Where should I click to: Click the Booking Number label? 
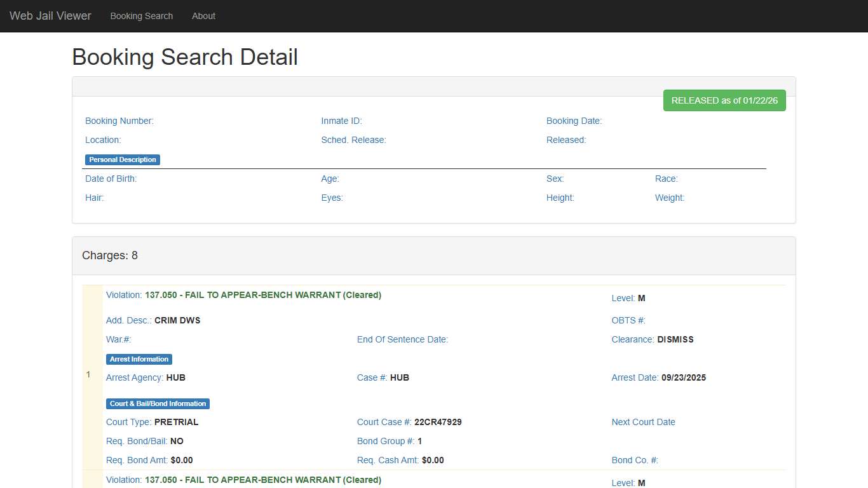[119, 121]
